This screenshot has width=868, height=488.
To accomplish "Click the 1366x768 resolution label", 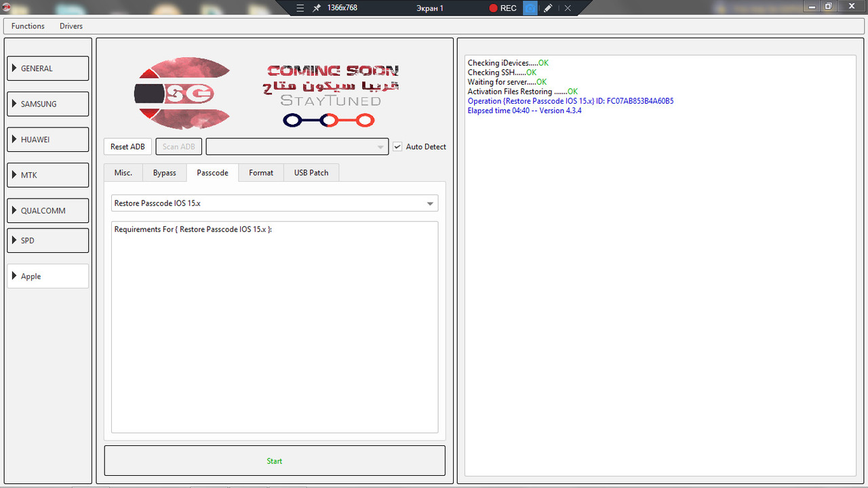I will (x=342, y=8).
